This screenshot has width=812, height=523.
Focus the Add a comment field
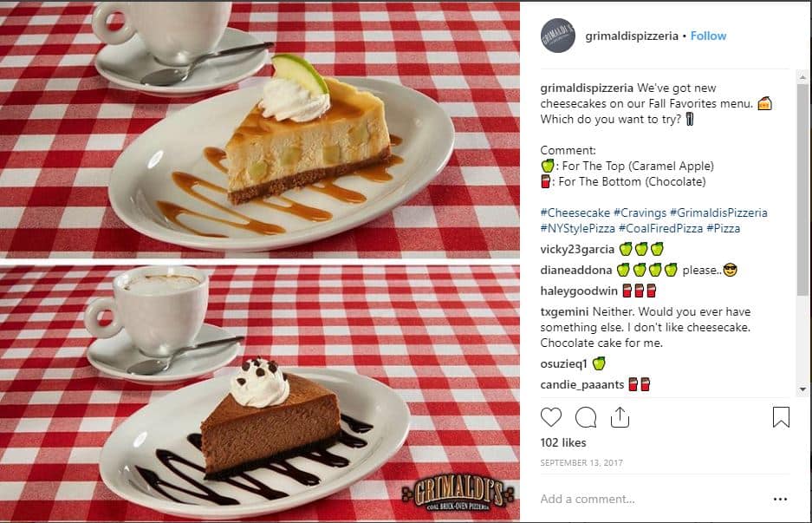pyautogui.click(x=653, y=500)
